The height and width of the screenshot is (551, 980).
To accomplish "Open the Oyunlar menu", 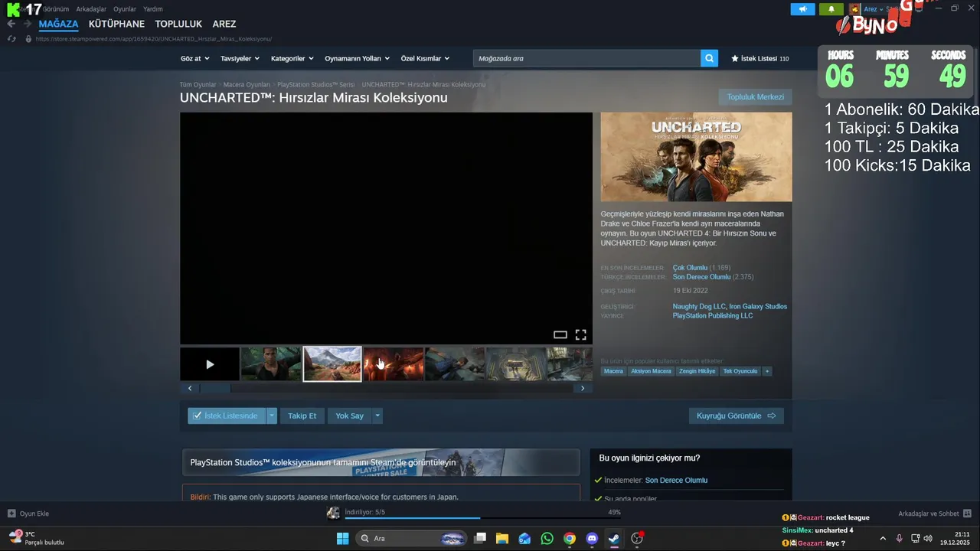I will click(125, 9).
